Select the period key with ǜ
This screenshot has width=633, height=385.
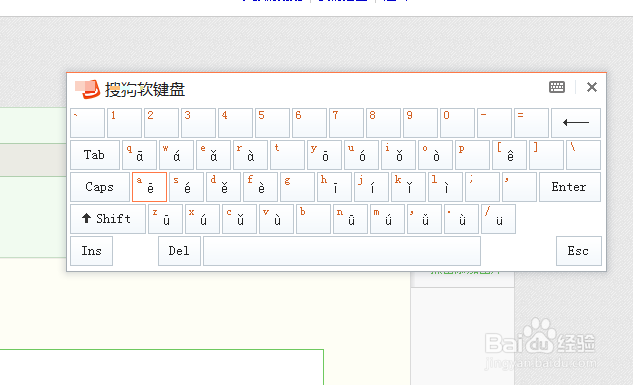[x=462, y=219]
